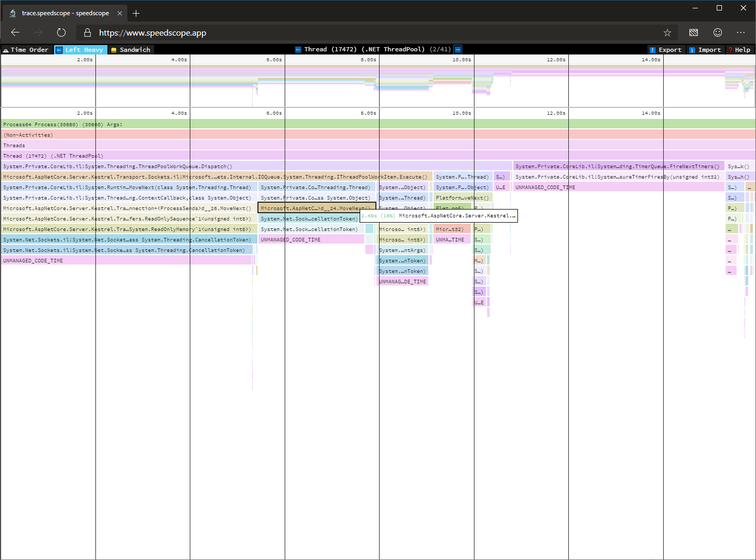Click the browser Back arrow
The height and width of the screenshot is (560, 756).
click(15, 32)
